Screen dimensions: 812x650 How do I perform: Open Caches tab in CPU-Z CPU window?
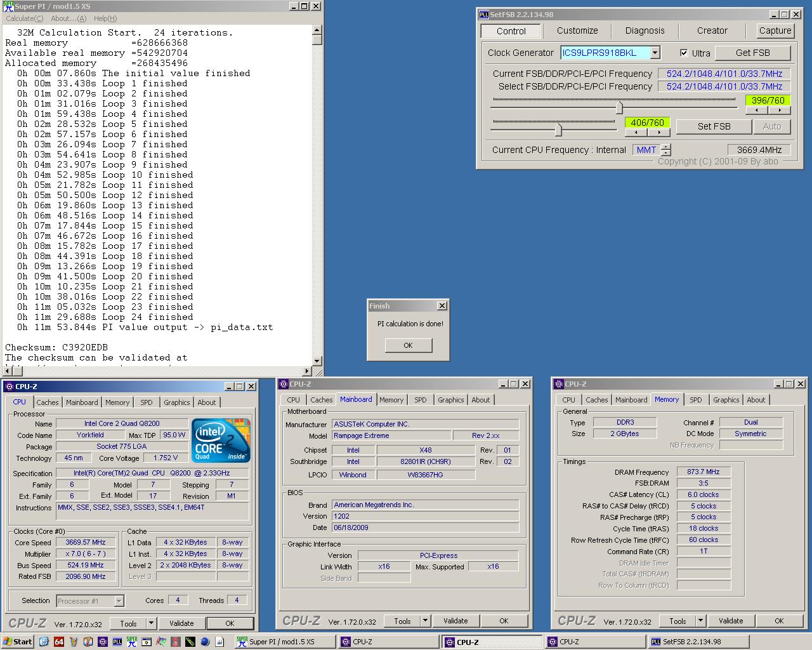pyautogui.click(x=47, y=402)
